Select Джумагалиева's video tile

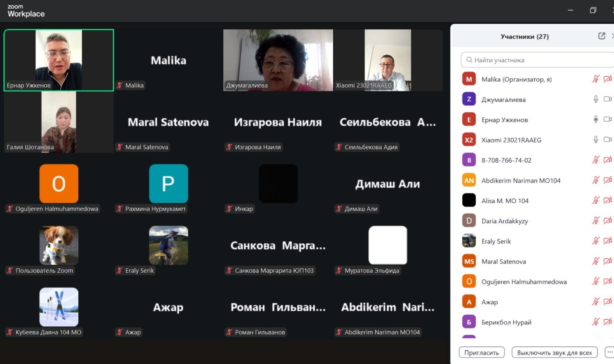click(x=278, y=60)
